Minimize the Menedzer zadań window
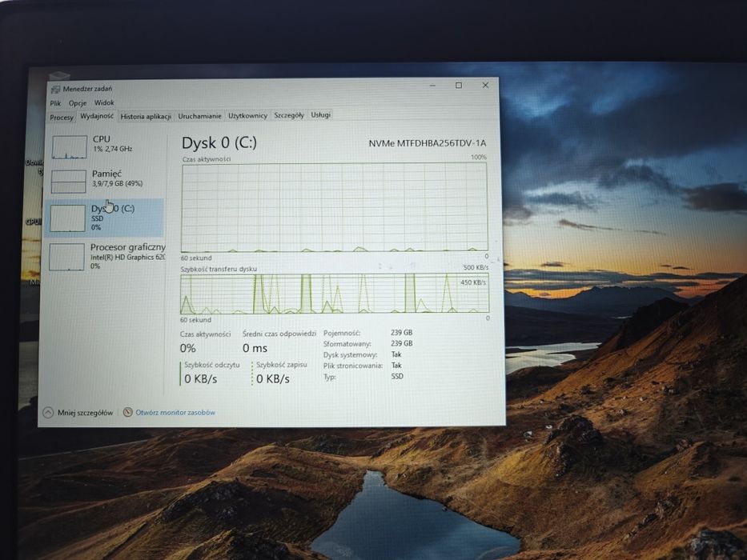The width and height of the screenshot is (747, 560). pos(432,86)
